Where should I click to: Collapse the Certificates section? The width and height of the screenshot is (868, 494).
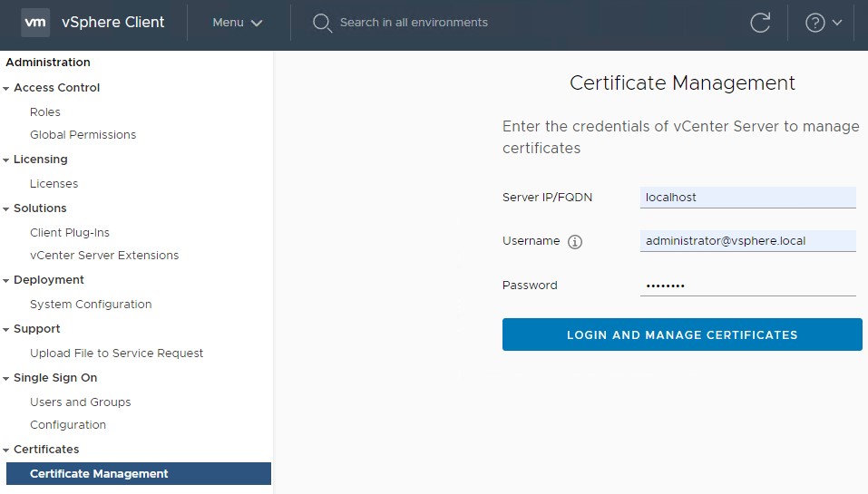pos(6,450)
